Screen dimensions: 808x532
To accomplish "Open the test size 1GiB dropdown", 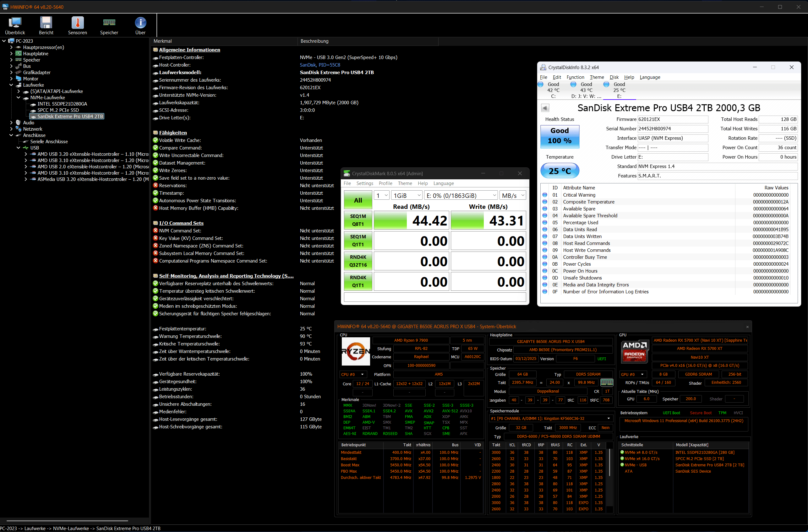I will [x=407, y=195].
